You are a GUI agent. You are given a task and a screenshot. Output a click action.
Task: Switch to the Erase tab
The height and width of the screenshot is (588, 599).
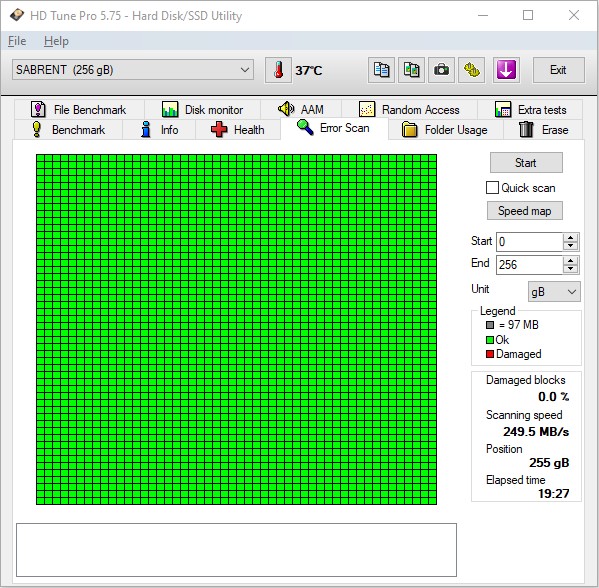[x=543, y=130]
